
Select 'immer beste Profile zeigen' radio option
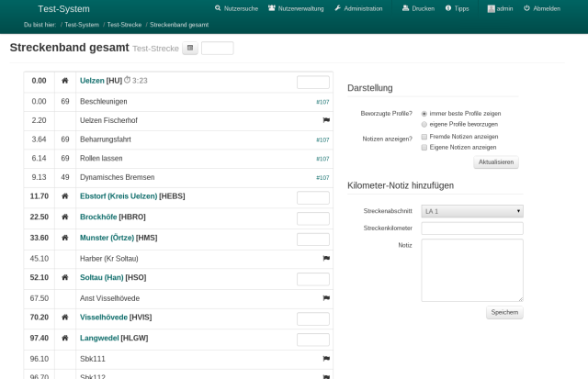[x=424, y=113]
